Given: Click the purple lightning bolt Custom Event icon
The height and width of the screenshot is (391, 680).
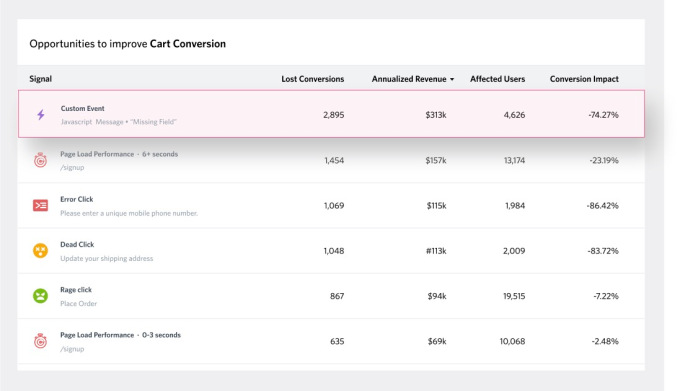Looking at the screenshot, I should pyautogui.click(x=41, y=115).
